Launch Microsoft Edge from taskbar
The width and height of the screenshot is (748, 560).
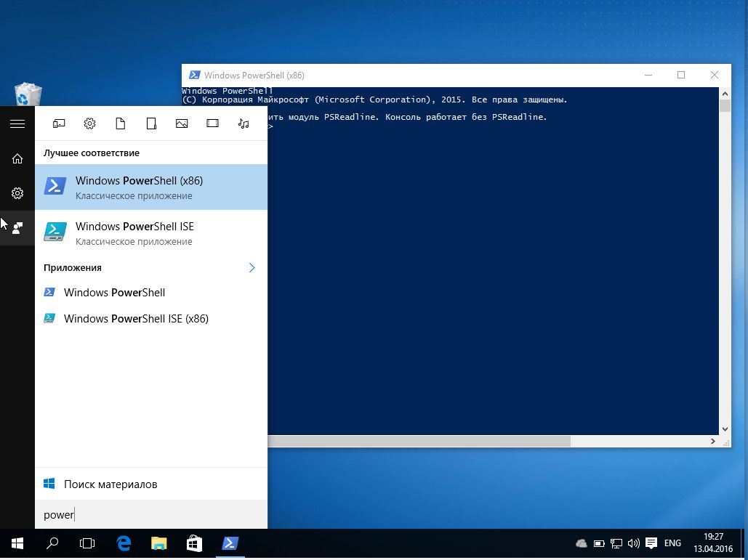coord(124,543)
